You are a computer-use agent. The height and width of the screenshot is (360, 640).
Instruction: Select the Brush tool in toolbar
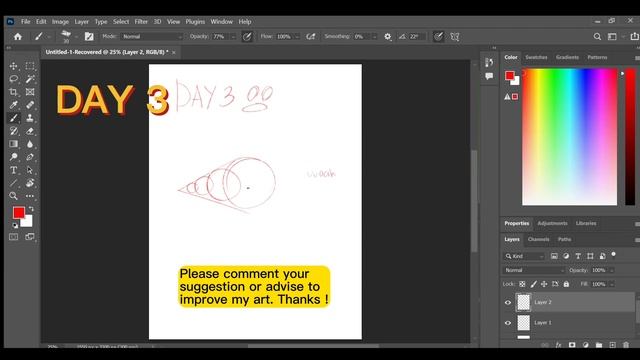[13, 118]
